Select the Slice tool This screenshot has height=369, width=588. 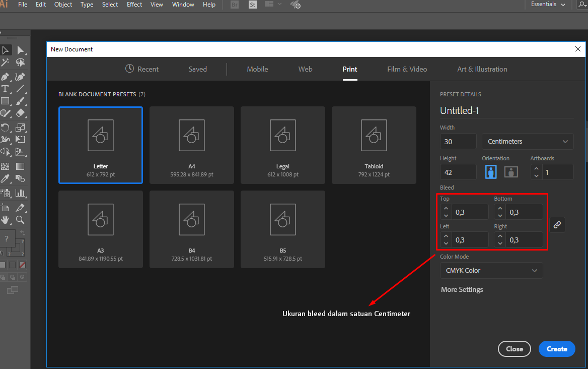[20, 208]
